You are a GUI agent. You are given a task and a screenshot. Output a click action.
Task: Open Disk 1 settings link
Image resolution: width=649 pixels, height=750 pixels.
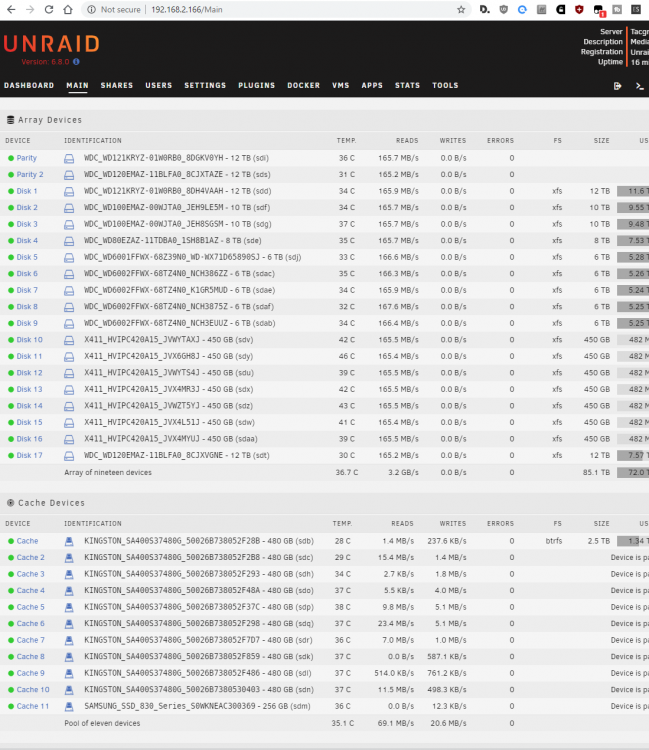[x=27, y=191]
